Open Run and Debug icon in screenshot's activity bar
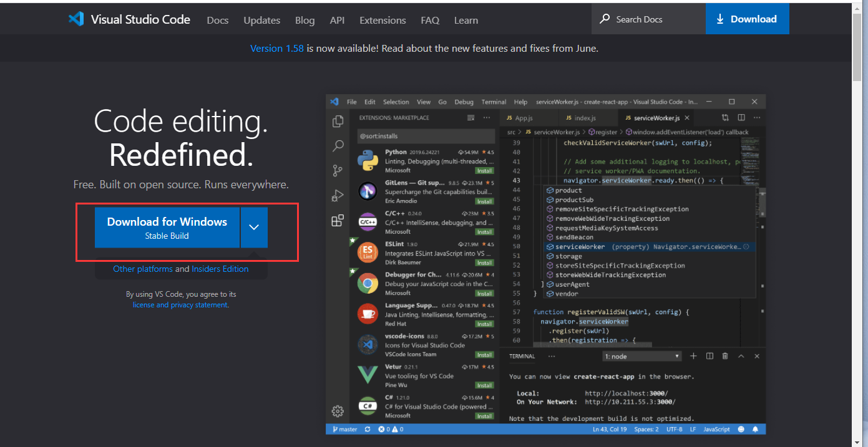 [338, 195]
